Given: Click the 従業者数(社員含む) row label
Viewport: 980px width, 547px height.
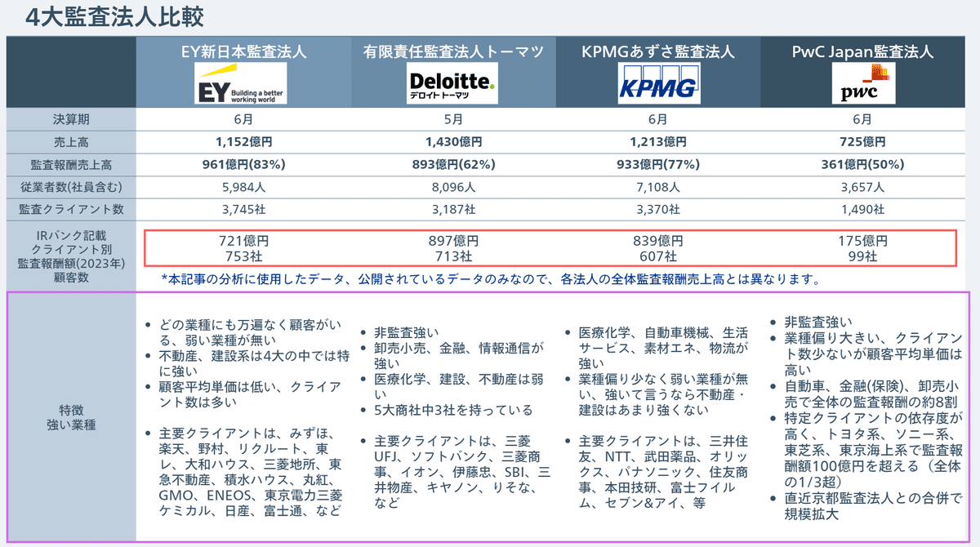Looking at the screenshot, I should pos(70,186).
